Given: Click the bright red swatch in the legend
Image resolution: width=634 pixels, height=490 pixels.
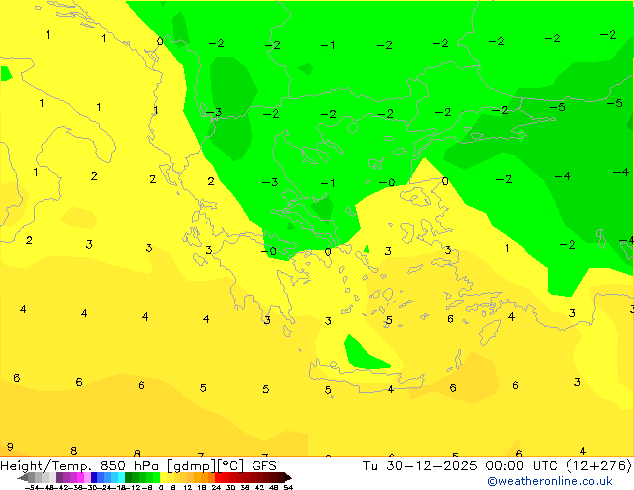Looking at the screenshot, I should [219, 477].
